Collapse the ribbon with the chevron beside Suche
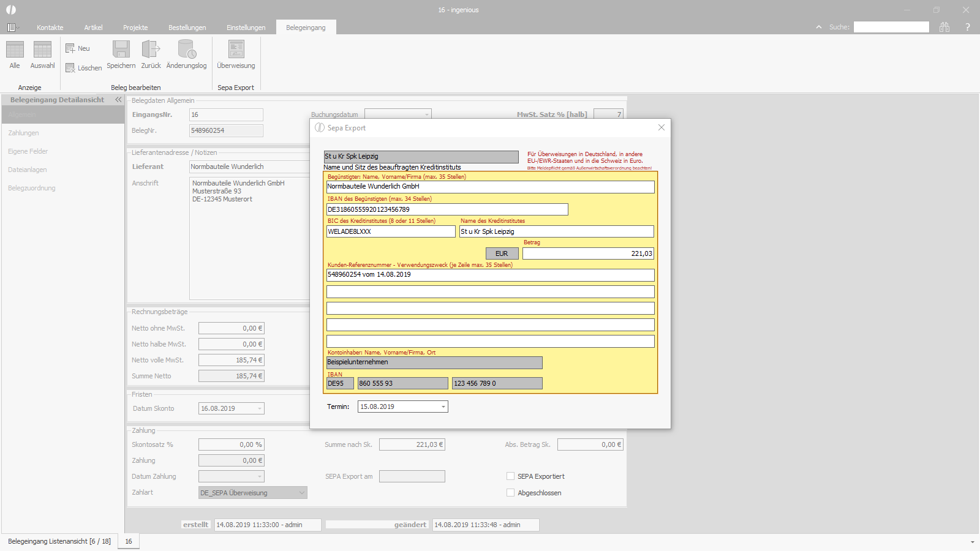 point(819,27)
